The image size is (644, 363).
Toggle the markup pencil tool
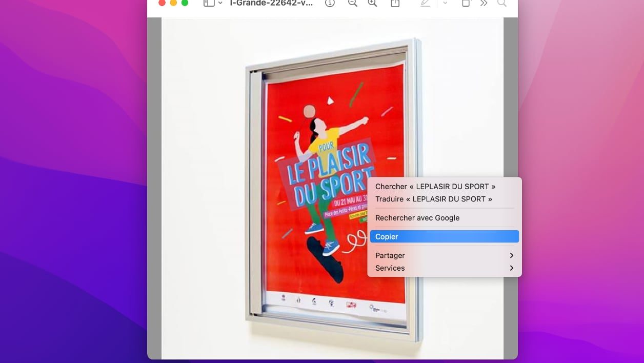425,3
